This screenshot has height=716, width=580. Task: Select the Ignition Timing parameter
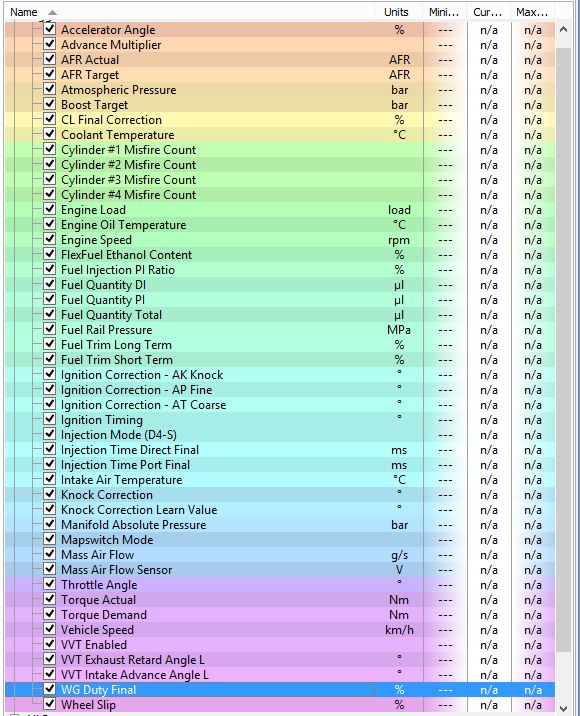coord(280,420)
